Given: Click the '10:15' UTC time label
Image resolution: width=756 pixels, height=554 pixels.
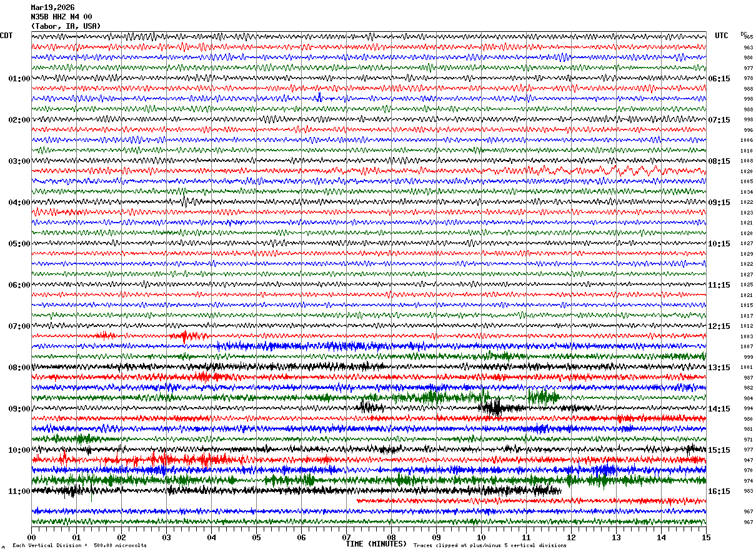Looking at the screenshot, I should click(x=719, y=244).
